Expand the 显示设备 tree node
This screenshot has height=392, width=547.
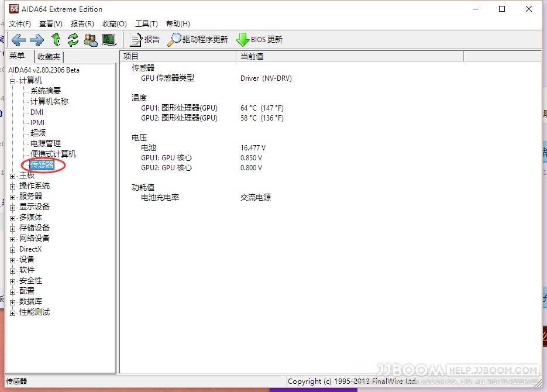click(13, 207)
